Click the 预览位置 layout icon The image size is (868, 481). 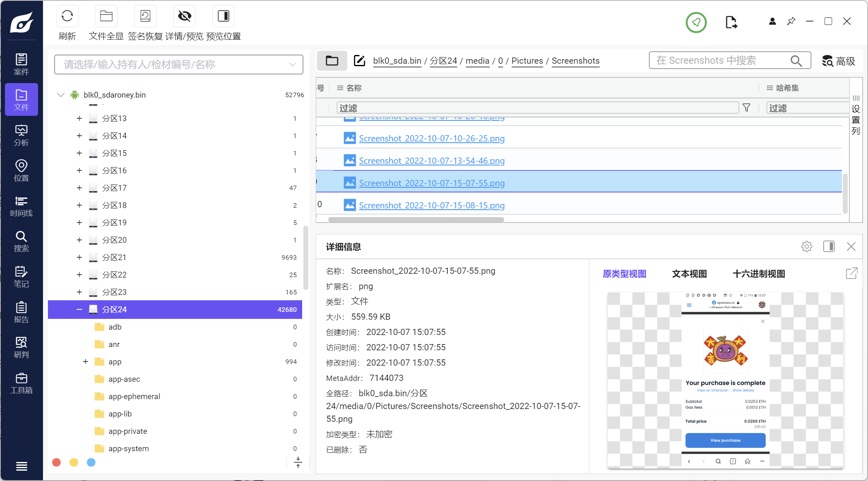click(224, 16)
